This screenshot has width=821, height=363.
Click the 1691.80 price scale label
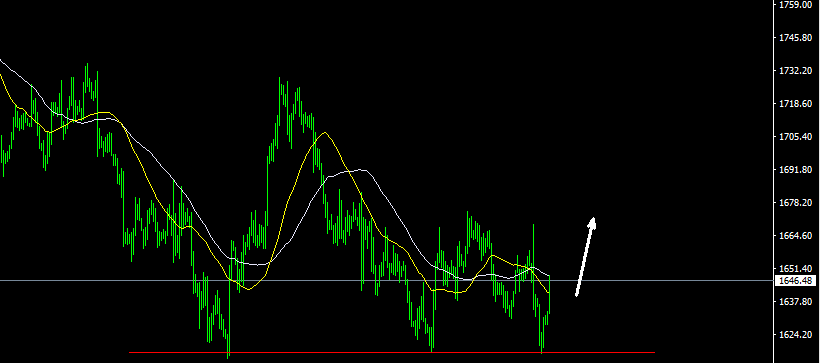795,170
